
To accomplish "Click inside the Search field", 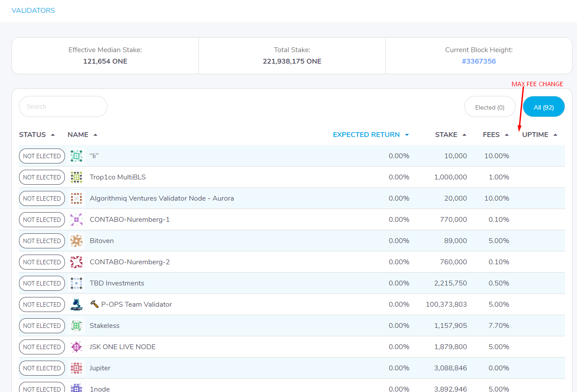I will pyautogui.click(x=63, y=107).
